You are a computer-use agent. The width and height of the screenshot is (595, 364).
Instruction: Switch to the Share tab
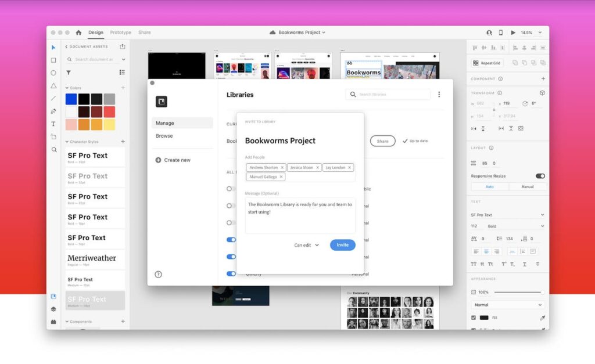(144, 33)
